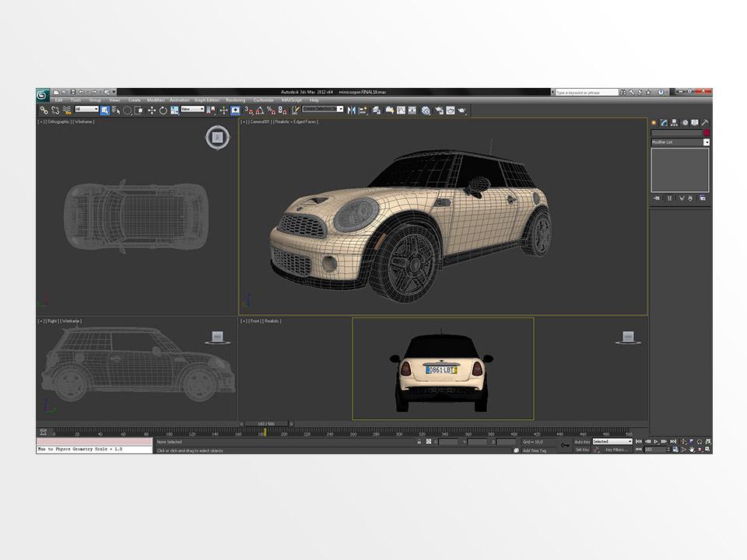Open the Utilities command panel

(x=705, y=122)
